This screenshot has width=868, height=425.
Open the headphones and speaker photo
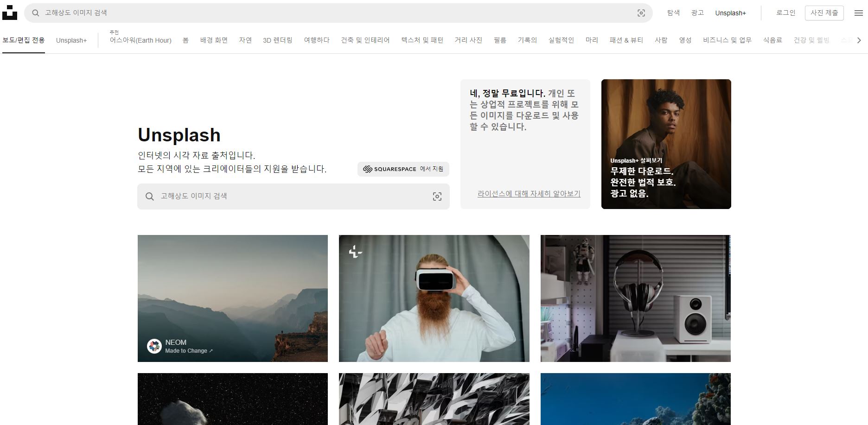point(636,298)
